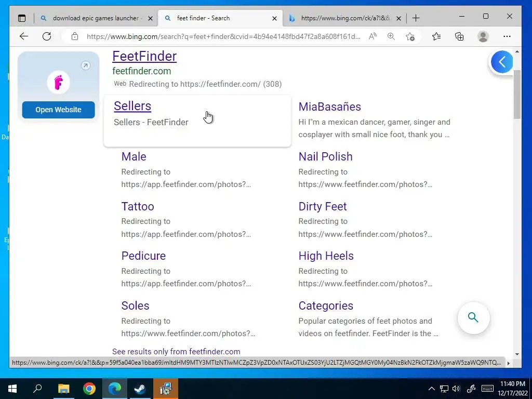Open the High Heels sublink
The image size is (532, 399).
(326, 256)
